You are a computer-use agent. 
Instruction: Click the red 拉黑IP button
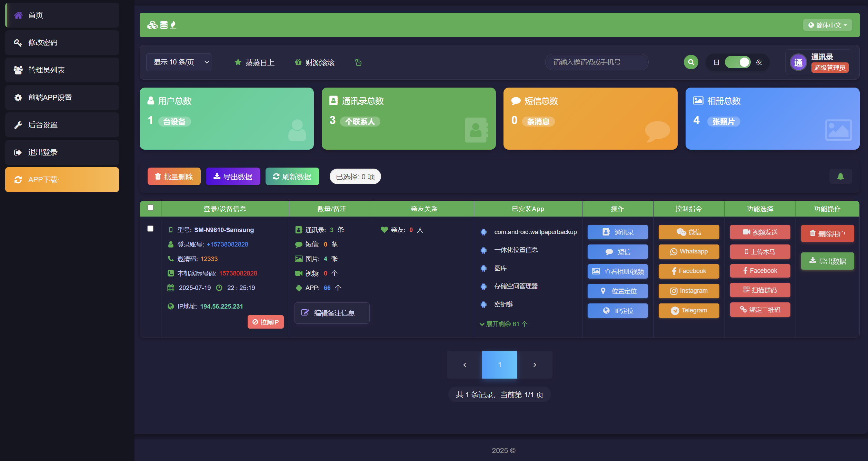pyautogui.click(x=266, y=322)
